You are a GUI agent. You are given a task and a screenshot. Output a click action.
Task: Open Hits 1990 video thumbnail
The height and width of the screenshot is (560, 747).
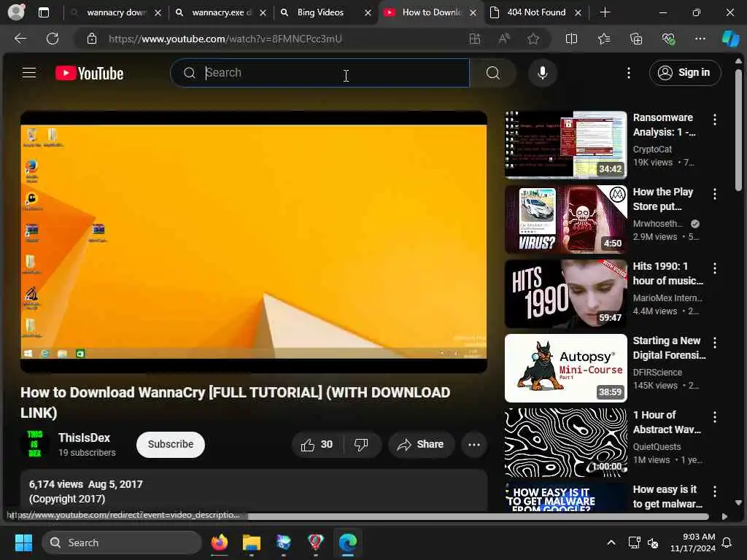pyautogui.click(x=565, y=294)
